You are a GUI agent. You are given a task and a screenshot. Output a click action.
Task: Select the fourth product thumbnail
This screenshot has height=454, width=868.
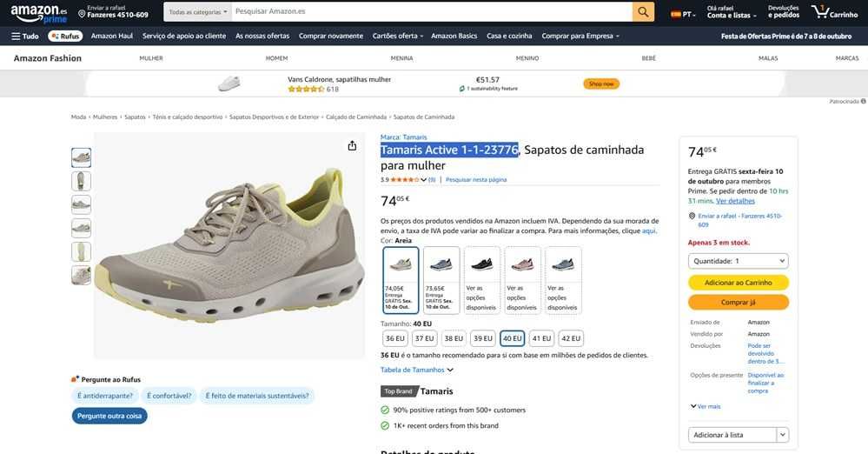point(81,228)
